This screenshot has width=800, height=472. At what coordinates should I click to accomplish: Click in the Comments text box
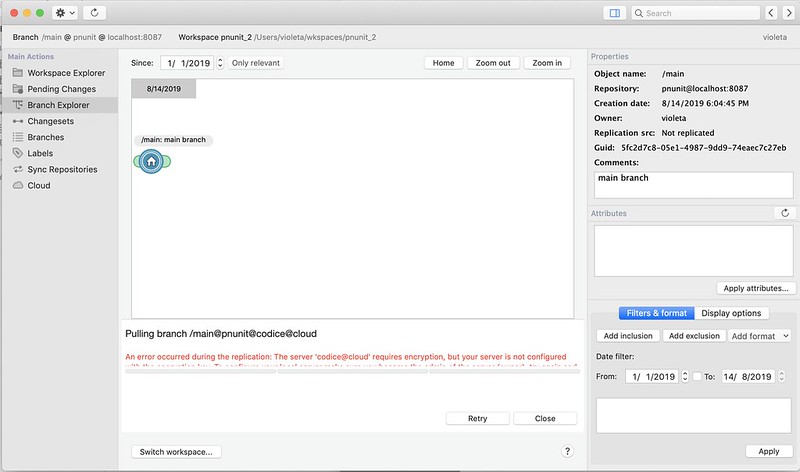(x=693, y=185)
